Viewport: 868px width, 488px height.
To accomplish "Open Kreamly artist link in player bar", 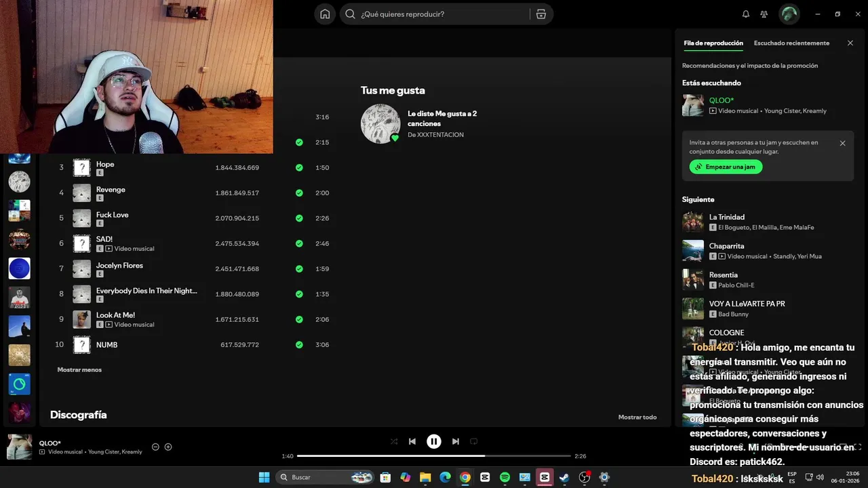I will point(132,452).
